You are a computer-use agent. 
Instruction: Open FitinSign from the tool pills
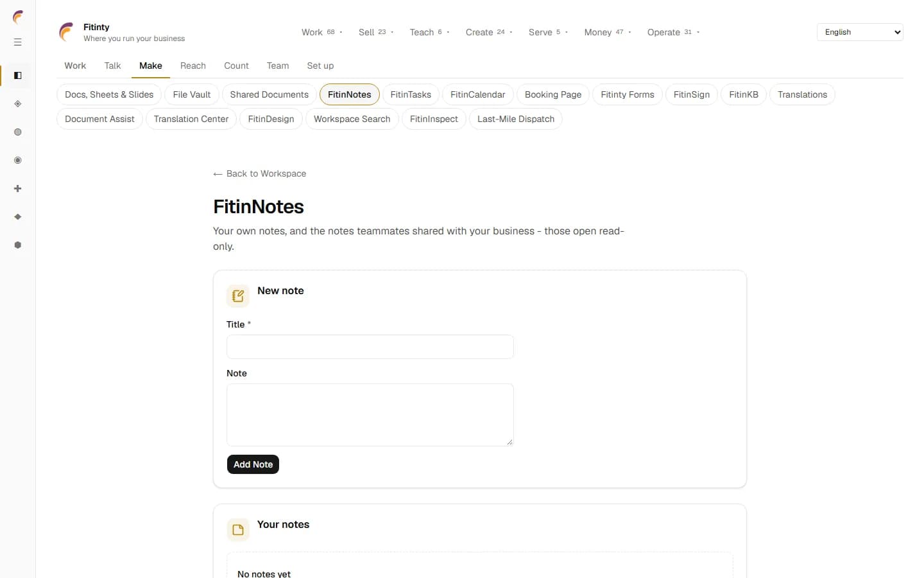[692, 94]
